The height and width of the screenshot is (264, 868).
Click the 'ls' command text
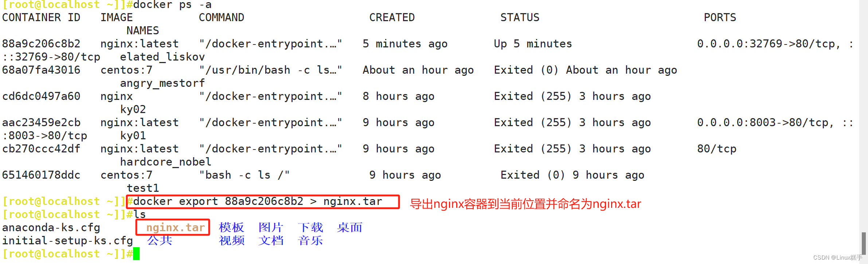coord(140,214)
